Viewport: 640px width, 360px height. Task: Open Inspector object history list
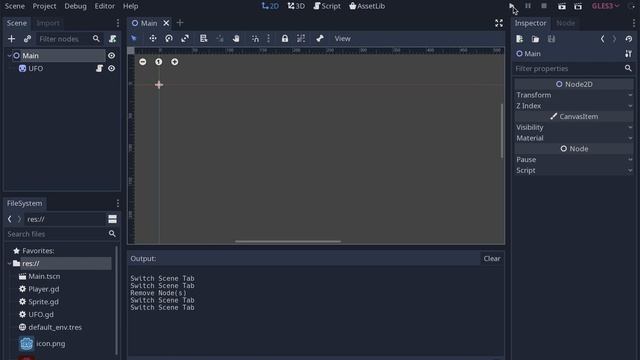click(629, 39)
